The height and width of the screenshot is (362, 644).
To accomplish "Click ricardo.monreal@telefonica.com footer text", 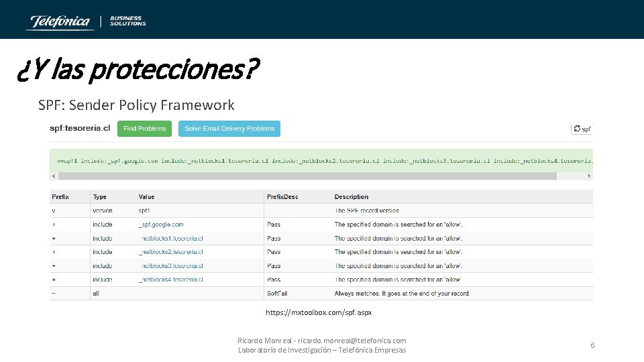I will 352,341.
